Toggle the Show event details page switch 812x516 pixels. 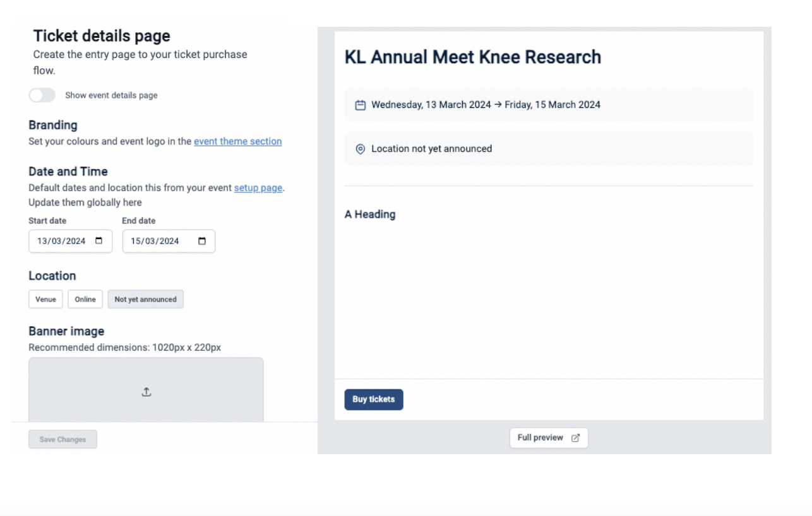coord(42,95)
